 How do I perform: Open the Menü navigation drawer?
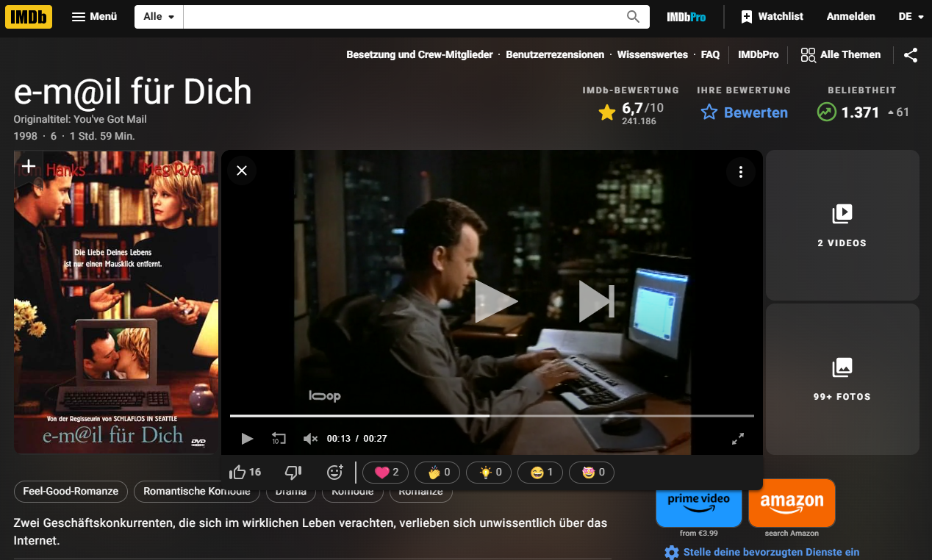pyautogui.click(x=94, y=17)
